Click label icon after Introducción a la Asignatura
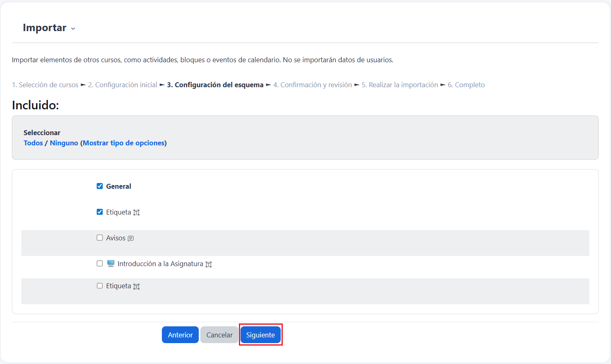 tap(209, 265)
